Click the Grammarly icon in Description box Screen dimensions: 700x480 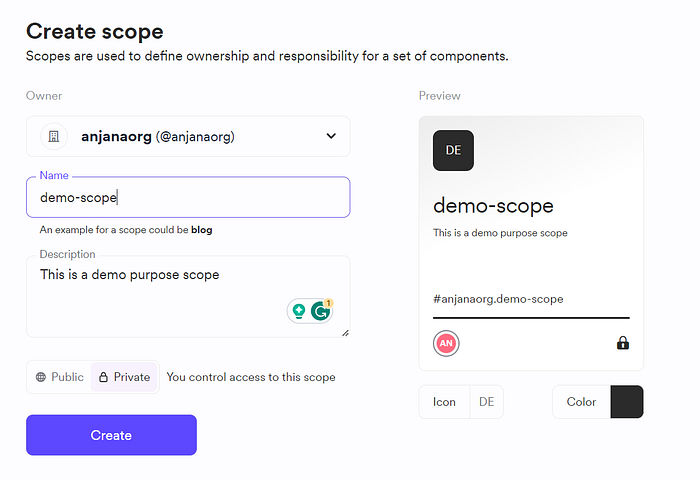[321, 310]
